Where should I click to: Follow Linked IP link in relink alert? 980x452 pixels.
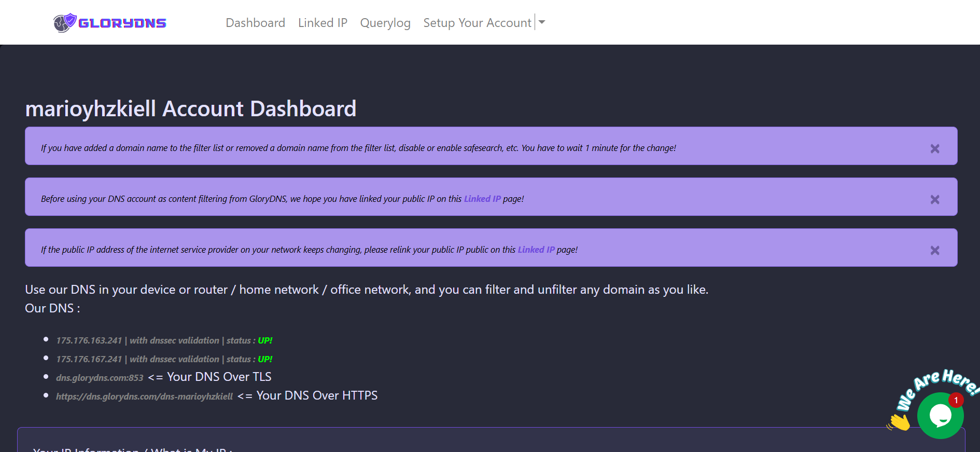click(x=536, y=250)
